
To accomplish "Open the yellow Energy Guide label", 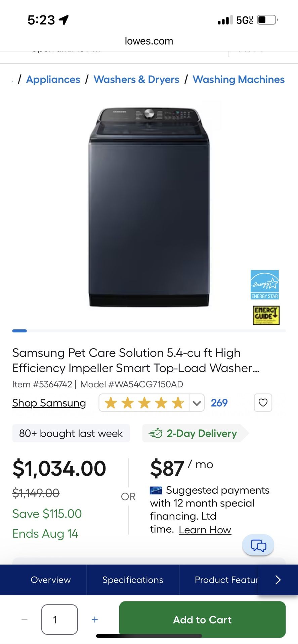I will [266, 315].
